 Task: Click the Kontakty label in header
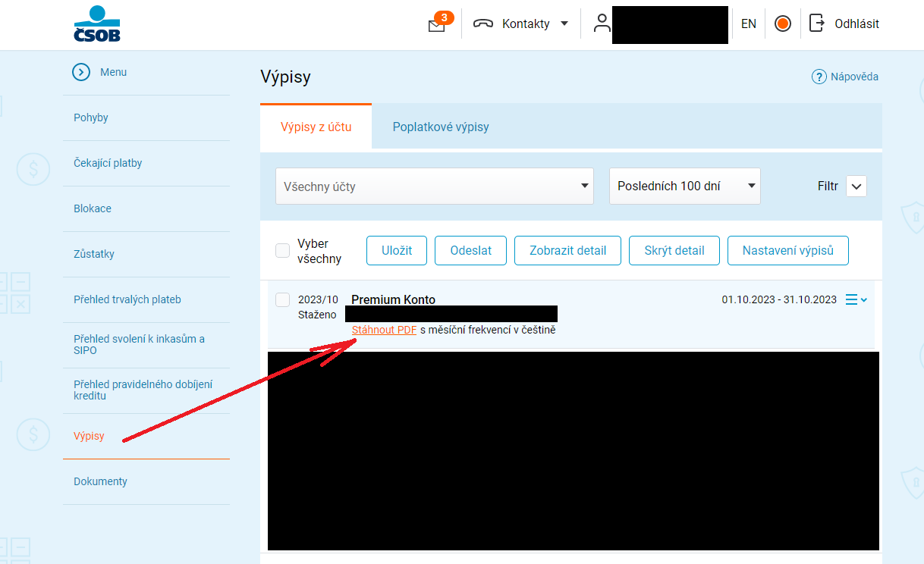tap(526, 23)
